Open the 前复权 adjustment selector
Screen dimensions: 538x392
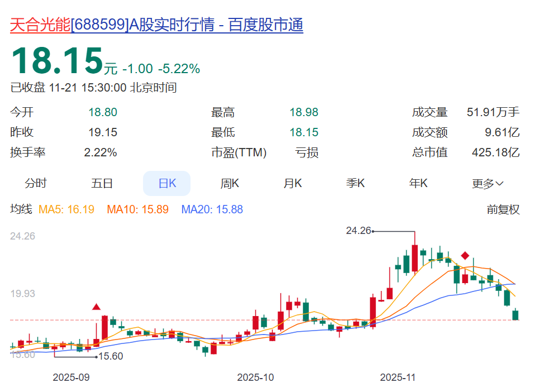pos(503,209)
